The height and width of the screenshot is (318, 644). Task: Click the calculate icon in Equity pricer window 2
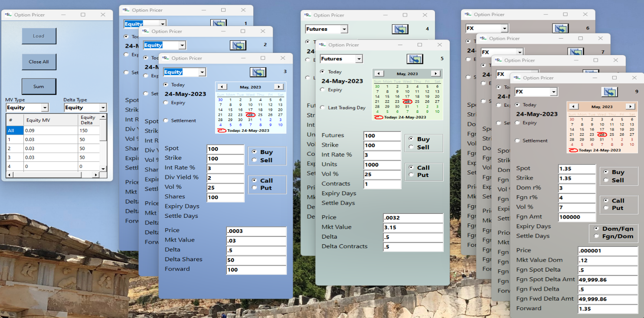(238, 45)
